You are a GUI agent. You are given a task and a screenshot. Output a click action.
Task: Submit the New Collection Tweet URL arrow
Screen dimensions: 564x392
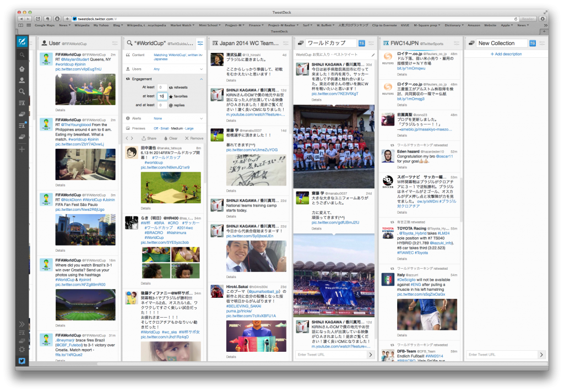[541, 355]
